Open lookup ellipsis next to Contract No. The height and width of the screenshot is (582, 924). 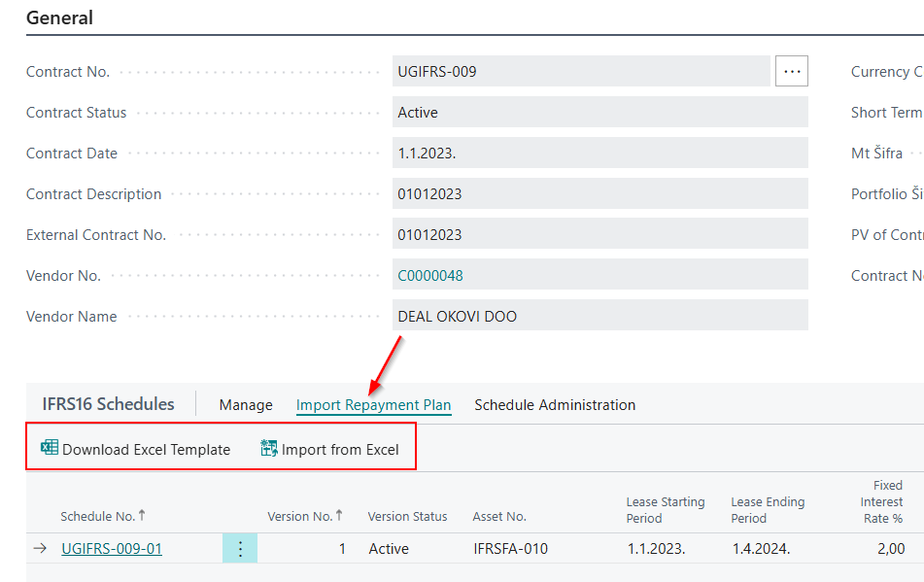pyautogui.click(x=792, y=71)
